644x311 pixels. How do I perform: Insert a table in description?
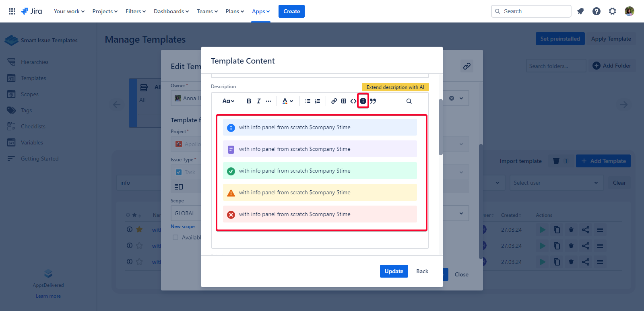(344, 101)
